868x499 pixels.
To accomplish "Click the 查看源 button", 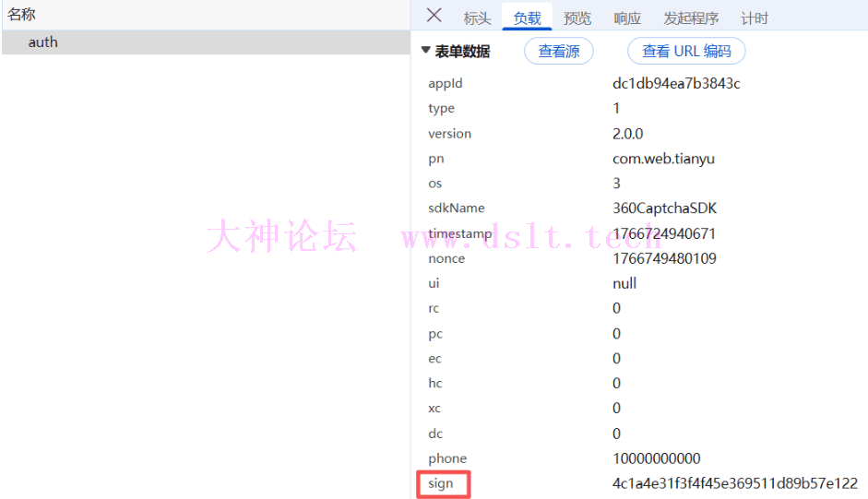I will tap(559, 52).
